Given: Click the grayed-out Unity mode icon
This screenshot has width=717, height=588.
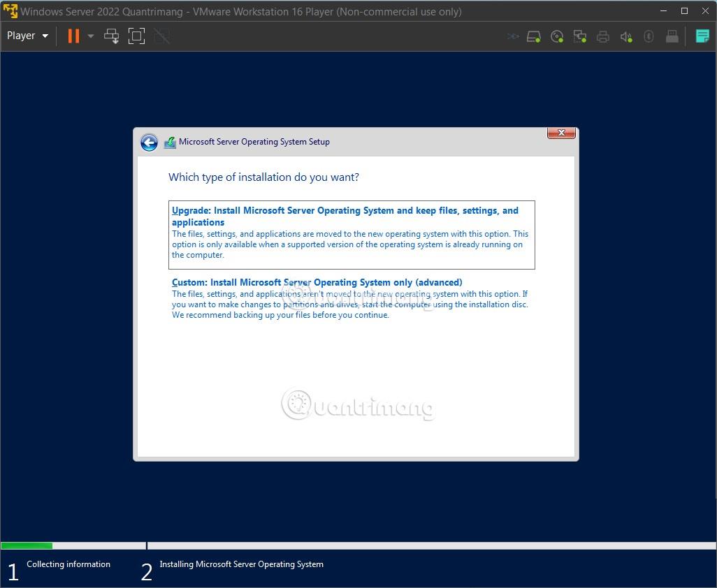Looking at the screenshot, I should 161,36.
